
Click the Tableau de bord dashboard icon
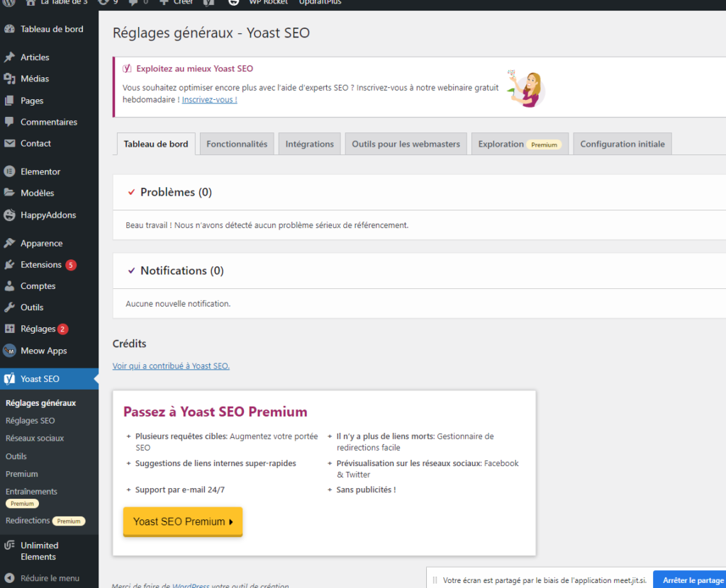(9, 29)
